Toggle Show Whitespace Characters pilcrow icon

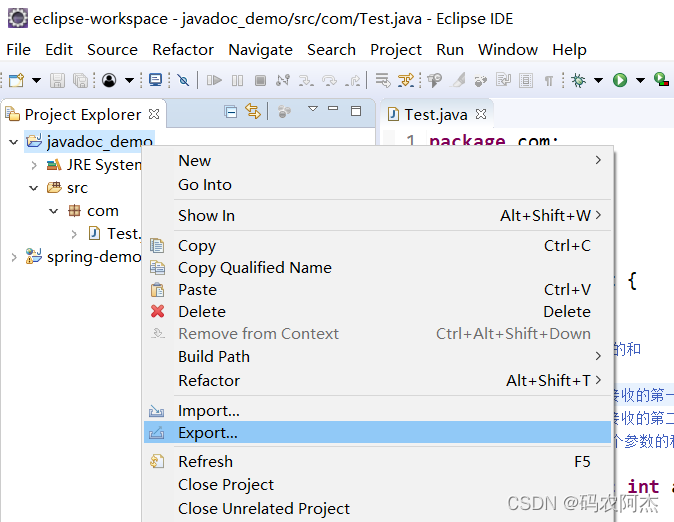[548, 80]
